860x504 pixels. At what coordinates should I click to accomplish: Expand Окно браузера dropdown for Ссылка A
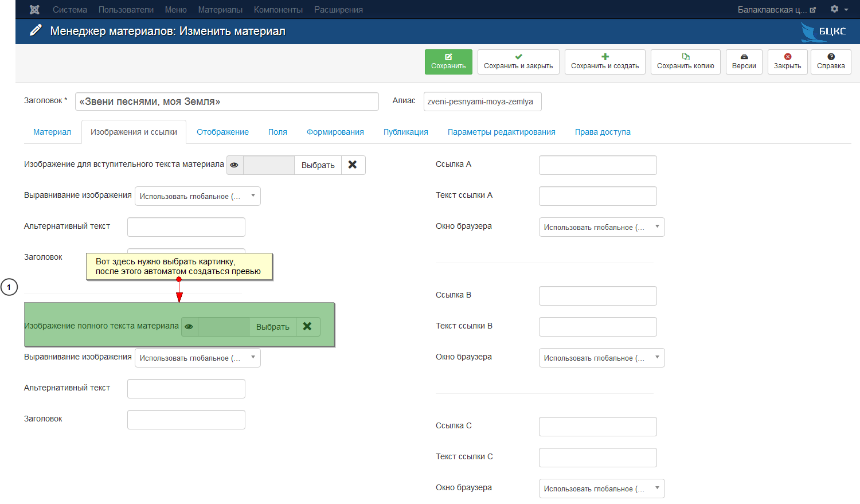pyautogui.click(x=602, y=227)
